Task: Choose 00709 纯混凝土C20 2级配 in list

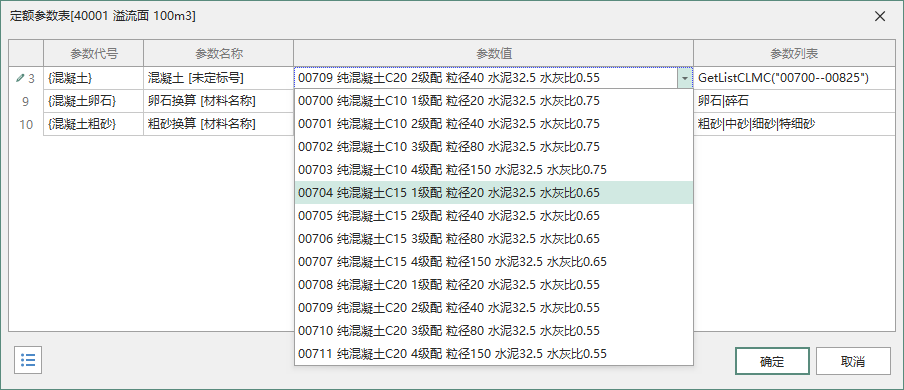Action: point(494,308)
